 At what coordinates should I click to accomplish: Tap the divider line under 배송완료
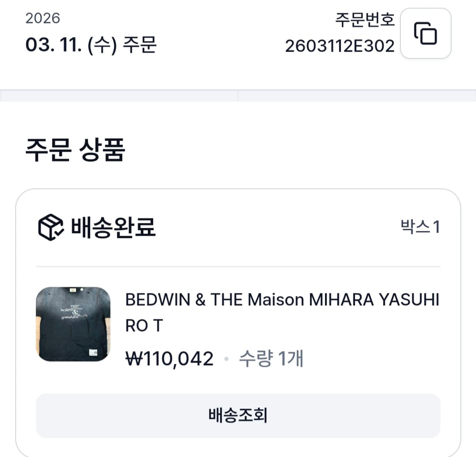[238, 267]
